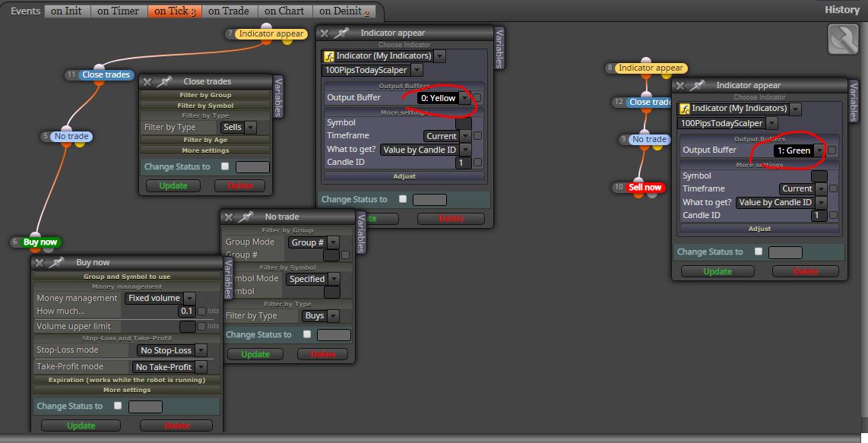Screen dimensions: 868x443
Task: Open the wrench settings icon under History
Action: click(842, 40)
